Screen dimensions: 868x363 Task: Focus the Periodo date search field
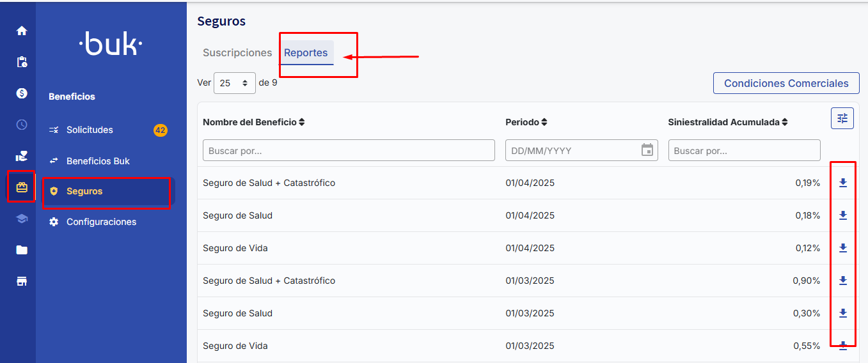573,151
